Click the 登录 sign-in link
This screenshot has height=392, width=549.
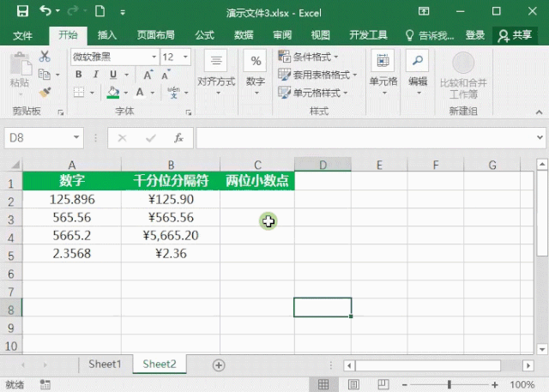coord(474,35)
